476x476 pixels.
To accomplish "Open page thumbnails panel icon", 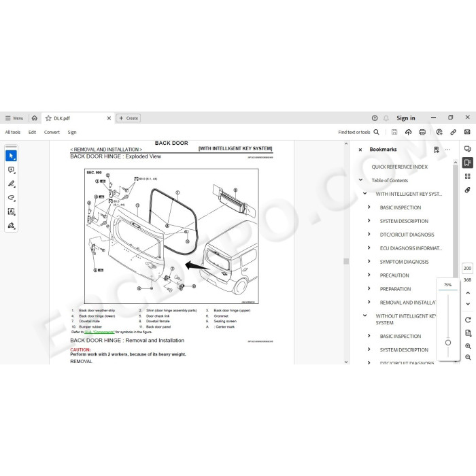I will [x=468, y=176].
